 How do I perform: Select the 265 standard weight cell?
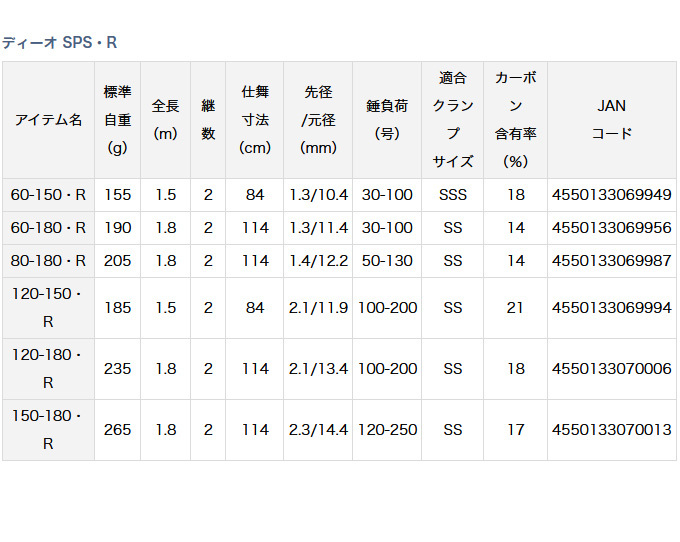117,430
